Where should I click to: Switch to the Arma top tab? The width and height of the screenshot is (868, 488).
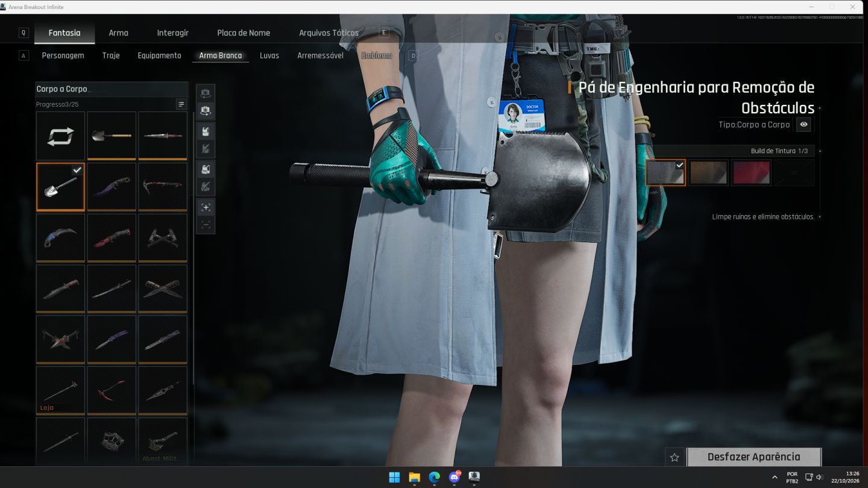[x=118, y=33]
